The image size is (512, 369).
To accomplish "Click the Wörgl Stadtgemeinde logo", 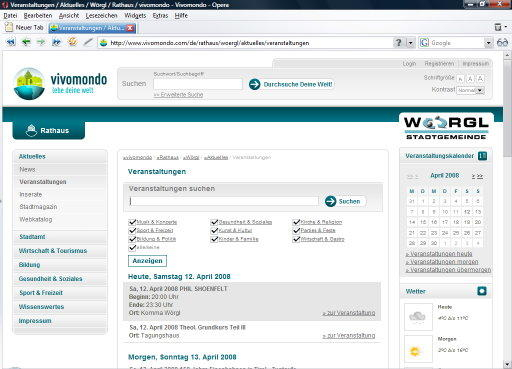I will pyautogui.click(x=446, y=128).
